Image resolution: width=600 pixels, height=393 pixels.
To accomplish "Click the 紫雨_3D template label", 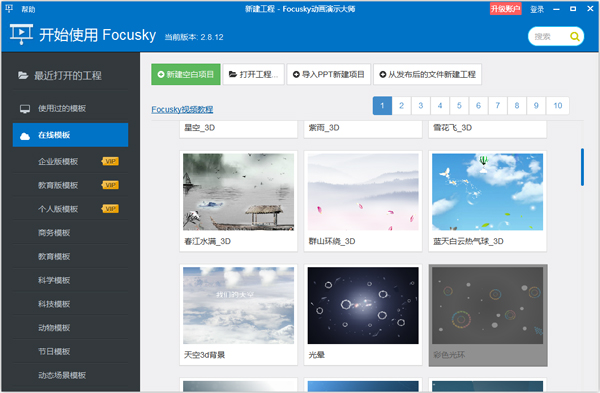I will (324, 128).
